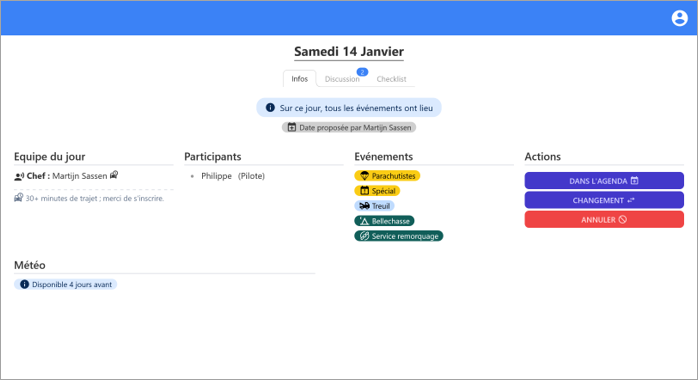Click the tent icon in Bellechasse tag
The width and height of the screenshot is (698, 380).
[364, 221]
